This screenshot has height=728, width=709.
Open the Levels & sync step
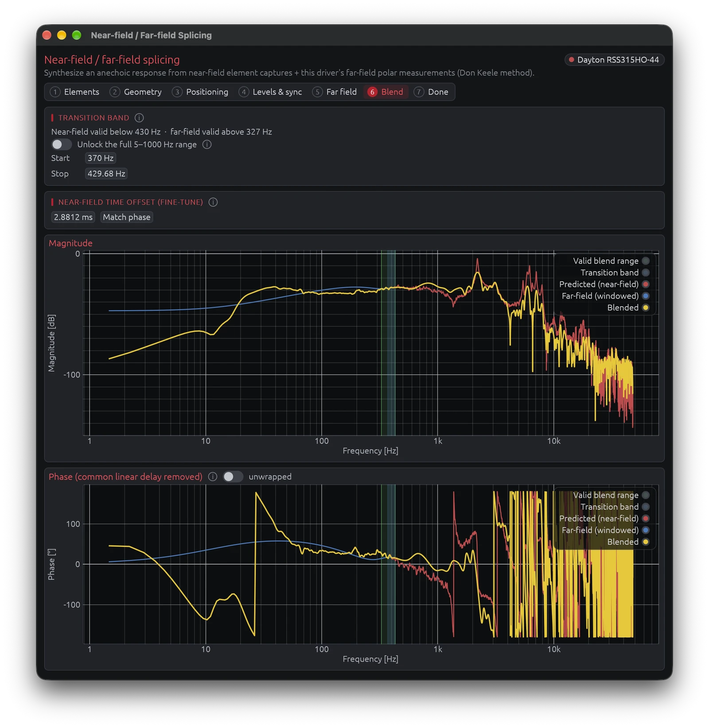point(270,92)
